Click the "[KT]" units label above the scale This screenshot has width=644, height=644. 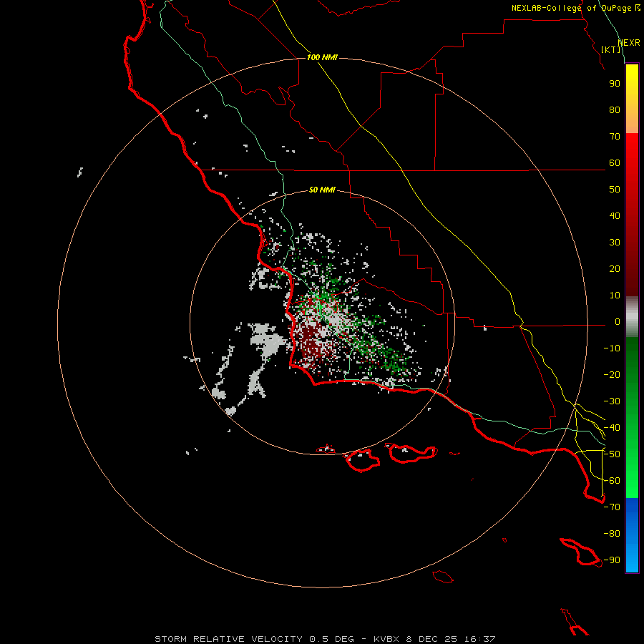(x=611, y=49)
